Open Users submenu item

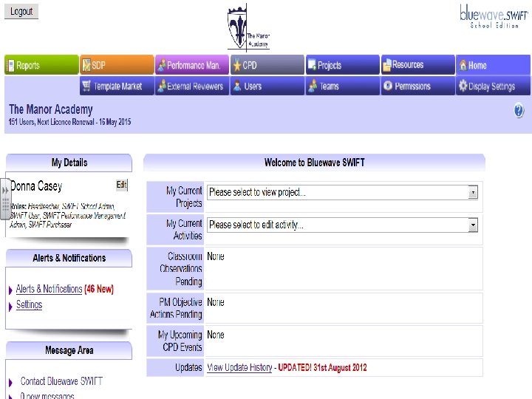[267, 86]
